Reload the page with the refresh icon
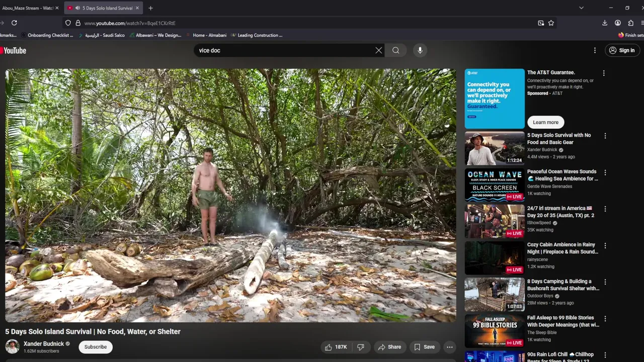The height and width of the screenshot is (362, 644). pyautogui.click(x=14, y=23)
